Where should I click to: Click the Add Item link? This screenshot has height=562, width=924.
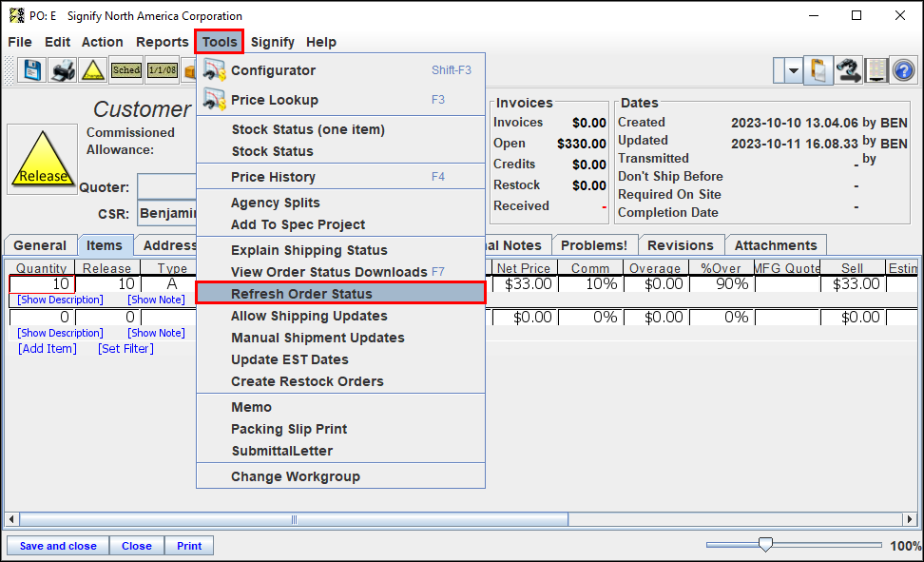[x=48, y=349]
